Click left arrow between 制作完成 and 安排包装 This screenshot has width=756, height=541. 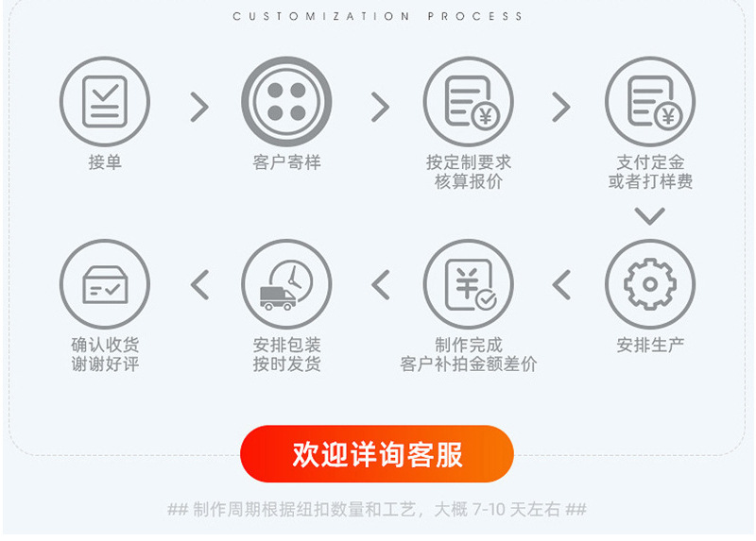click(x=381, y=285)
